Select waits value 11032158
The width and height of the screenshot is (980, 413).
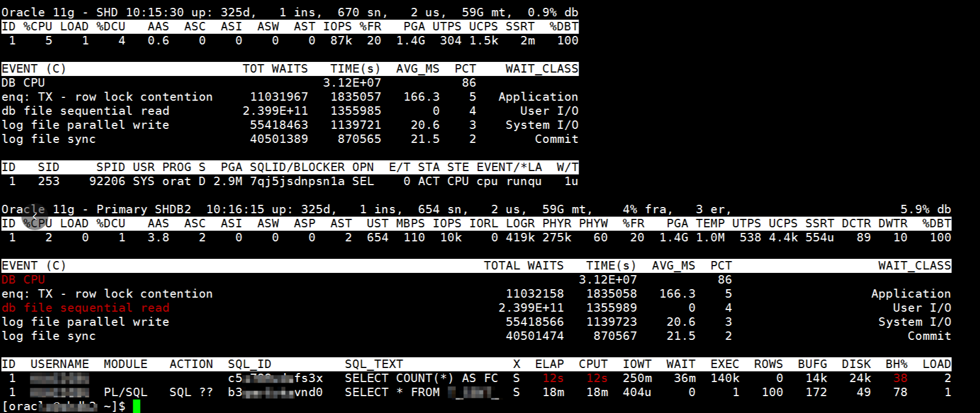(535, 294)
